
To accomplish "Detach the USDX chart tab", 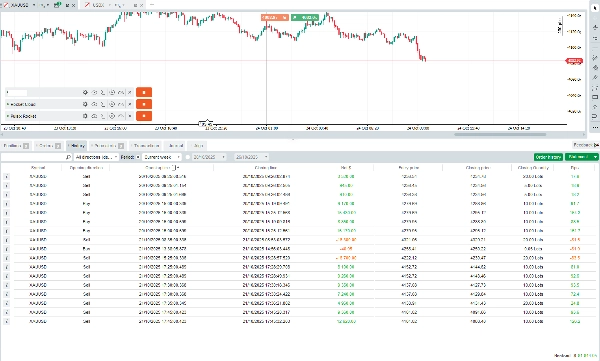I will [135, 5].
